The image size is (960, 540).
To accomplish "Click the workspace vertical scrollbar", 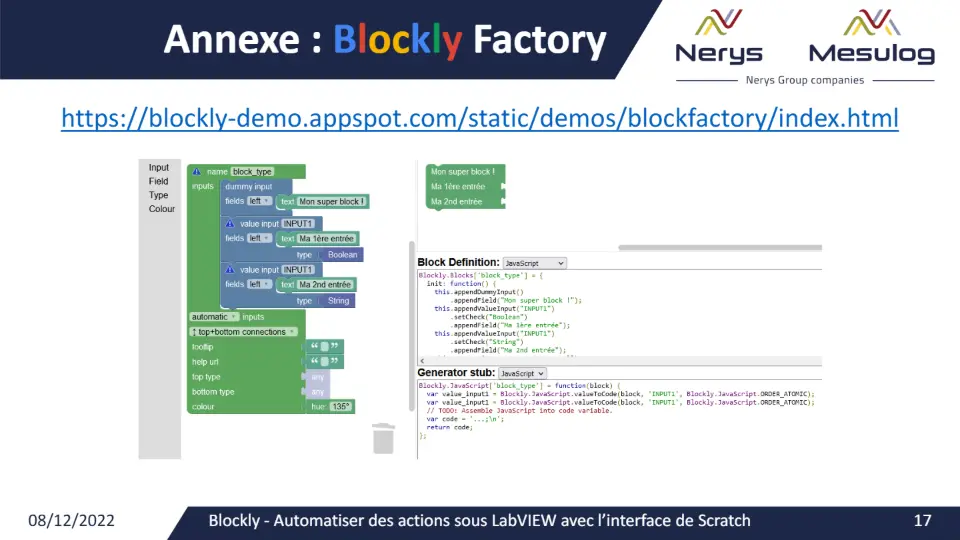I will pos(412,326).
